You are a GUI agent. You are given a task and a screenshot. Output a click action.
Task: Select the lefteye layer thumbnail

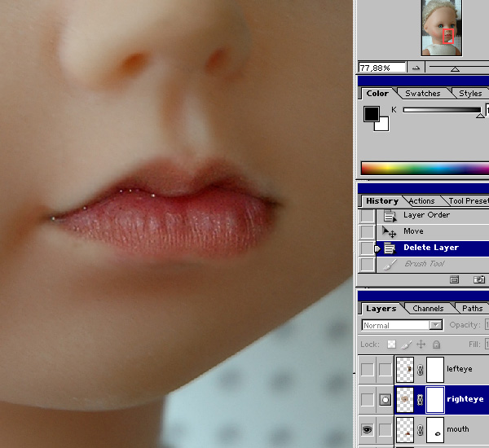tap(405, 370)
